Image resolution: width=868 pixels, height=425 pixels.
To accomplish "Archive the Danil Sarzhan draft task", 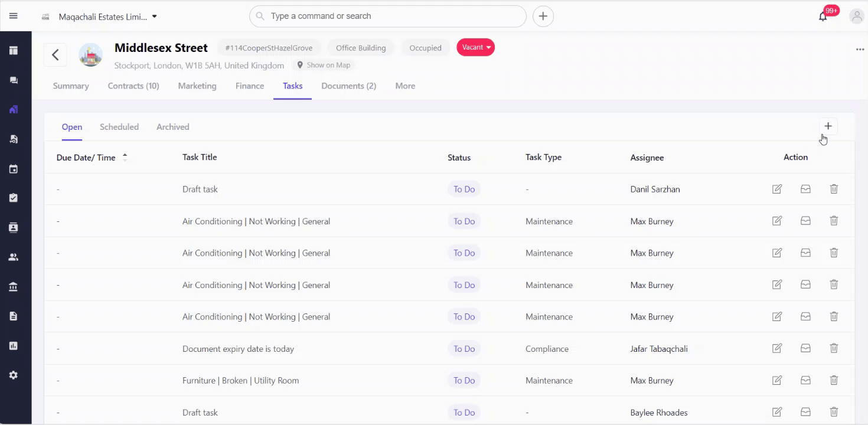I will click(x=805, y=189).
